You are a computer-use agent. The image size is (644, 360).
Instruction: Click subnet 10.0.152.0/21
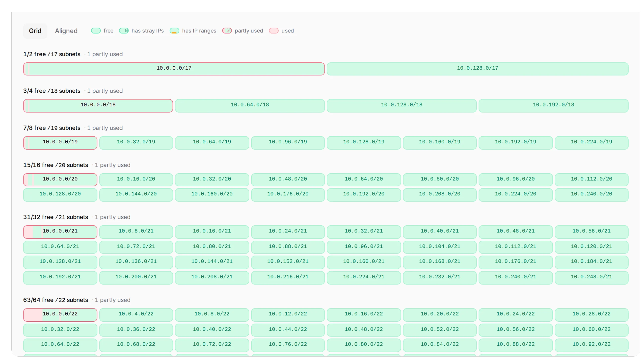[x=288, y=262]
